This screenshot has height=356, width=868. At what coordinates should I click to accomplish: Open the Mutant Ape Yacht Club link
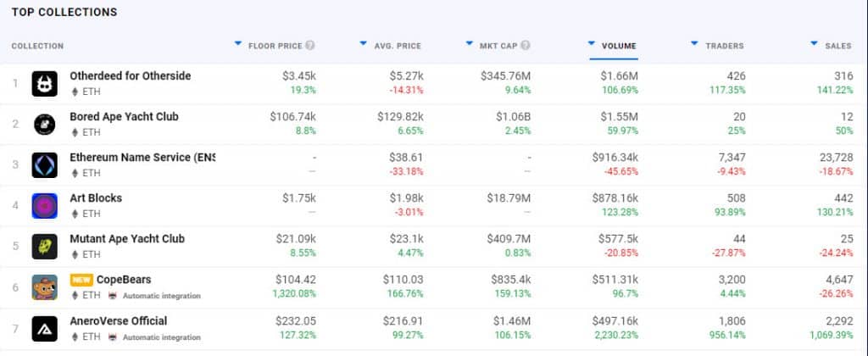(127, 239)
